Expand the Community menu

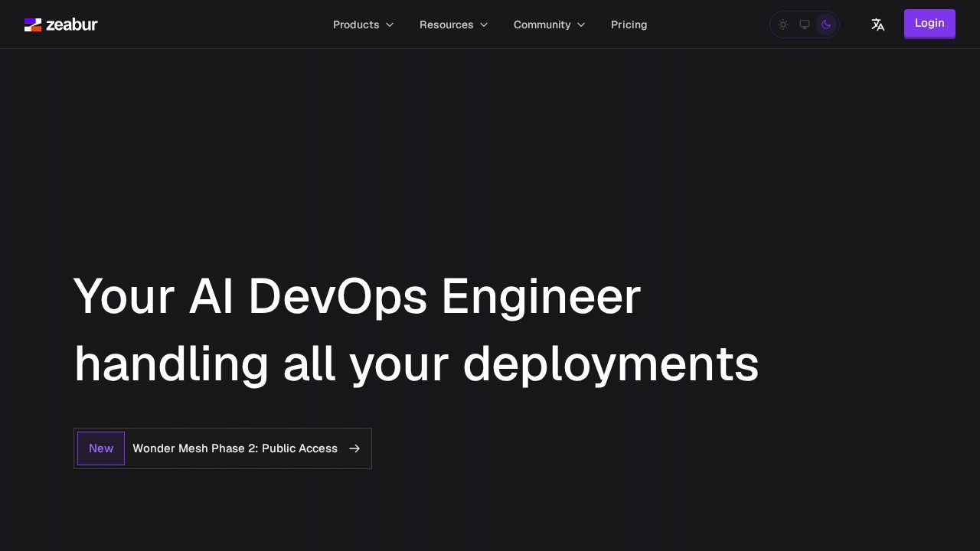550,24
